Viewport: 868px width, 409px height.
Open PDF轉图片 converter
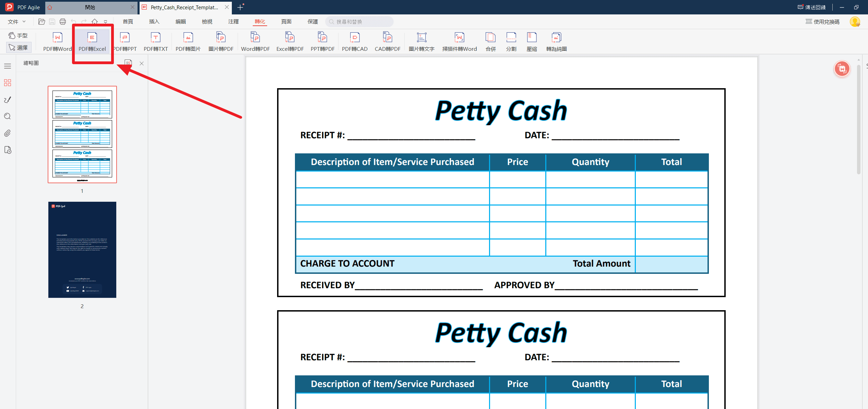click(188, 42)
